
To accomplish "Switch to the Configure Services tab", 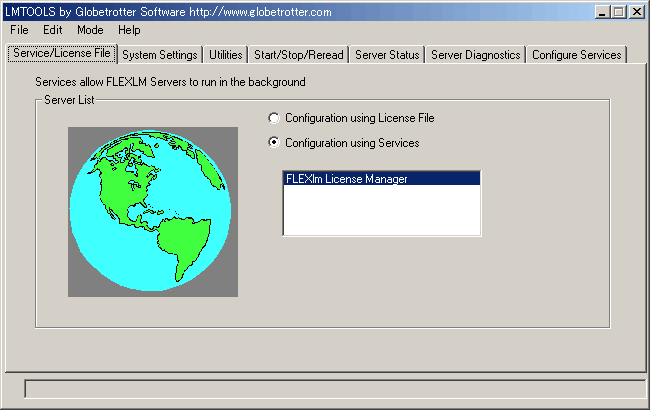I will [577, 55].
